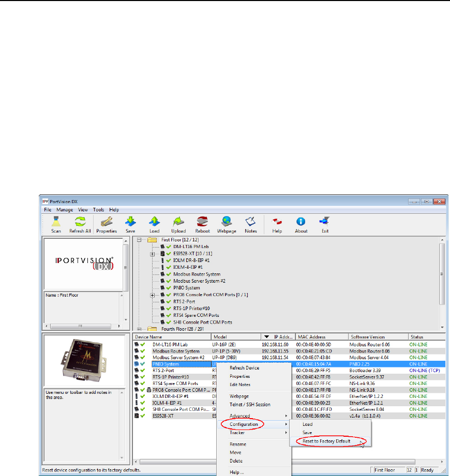Viewport: 450px width, 476px height.
Task: Open the View menu
Action: 83,210
